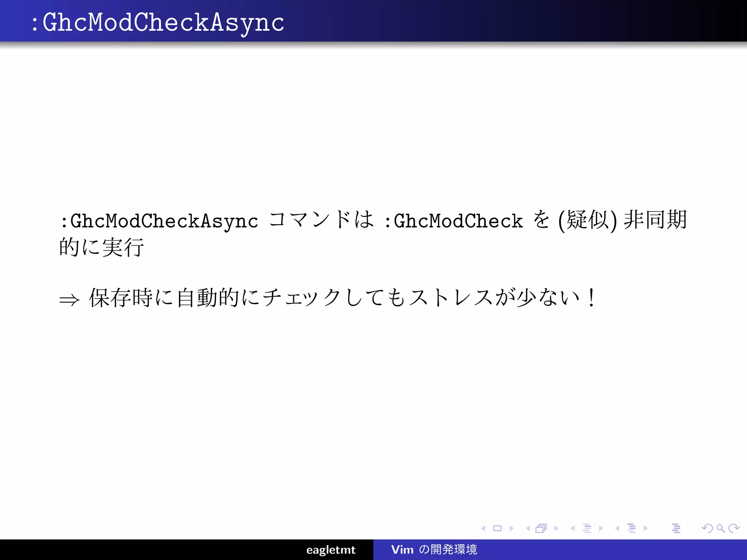Go to next section arrow
The height and width of the screenshot is (560, 747).
point(646,528)
